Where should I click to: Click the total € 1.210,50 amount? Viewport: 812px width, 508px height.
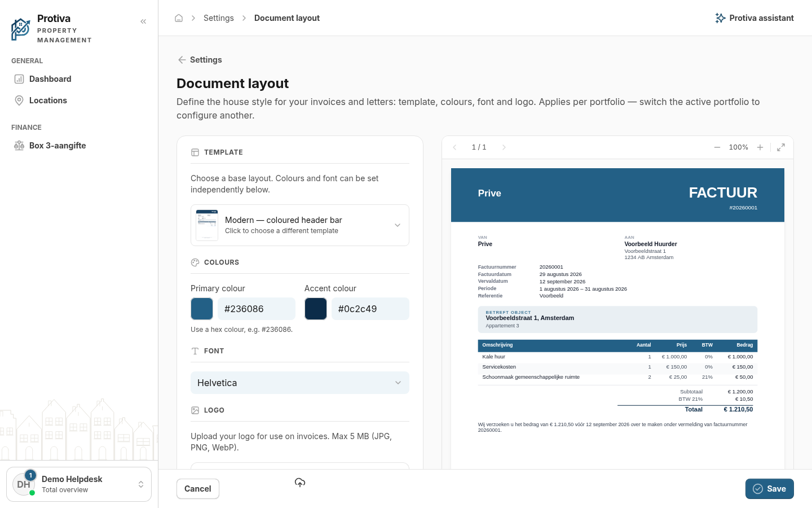pyautogui.click(x=738, y=409)
